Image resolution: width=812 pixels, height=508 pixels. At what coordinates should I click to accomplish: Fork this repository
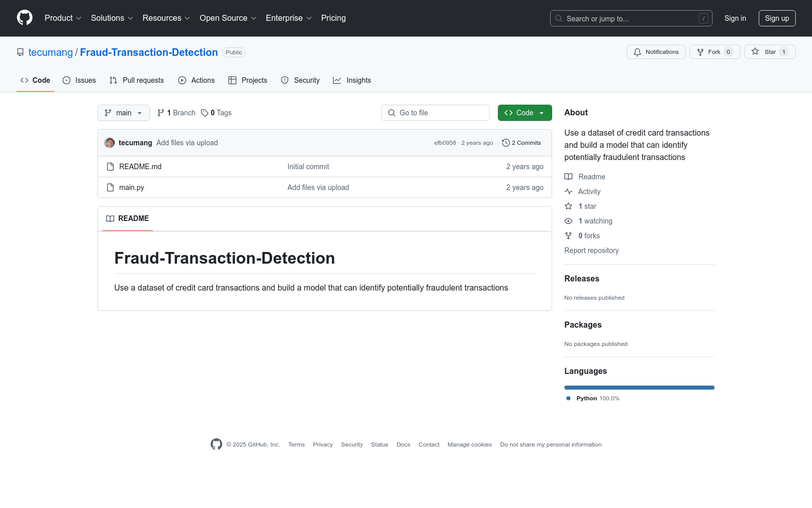pos(715,52)
